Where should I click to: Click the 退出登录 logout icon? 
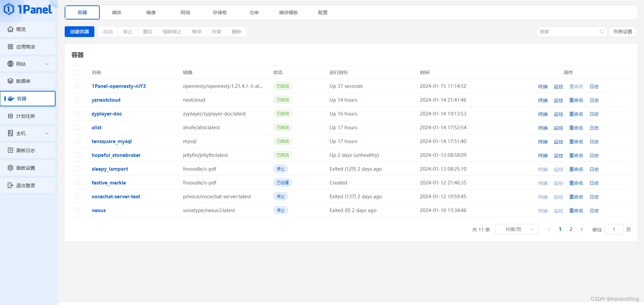(10, 185)
